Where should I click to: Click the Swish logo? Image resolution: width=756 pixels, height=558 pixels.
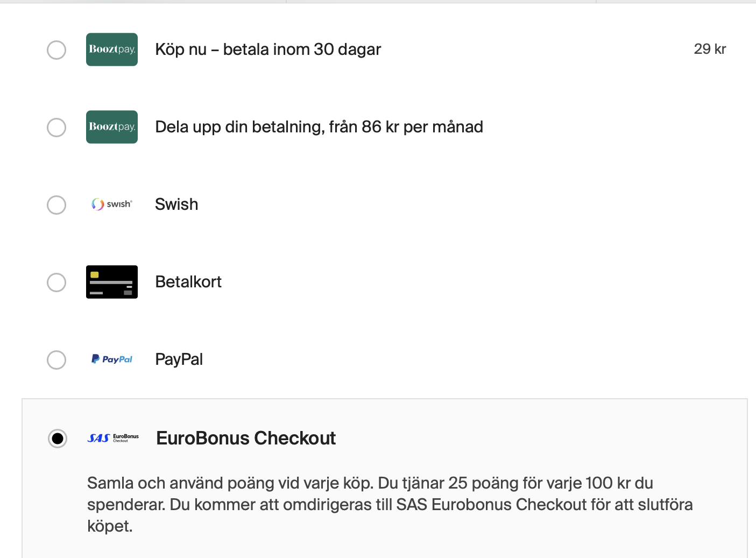112,204
